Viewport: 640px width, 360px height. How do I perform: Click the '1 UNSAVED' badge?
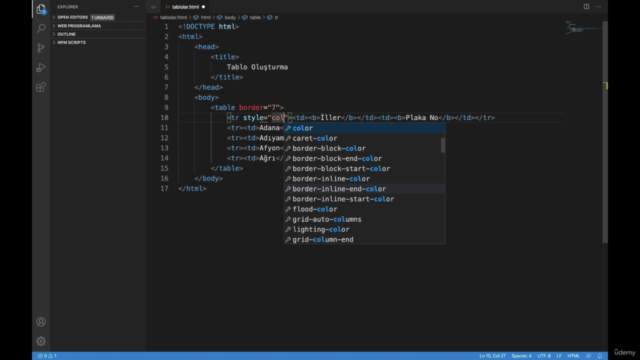(x=102, y=18)
